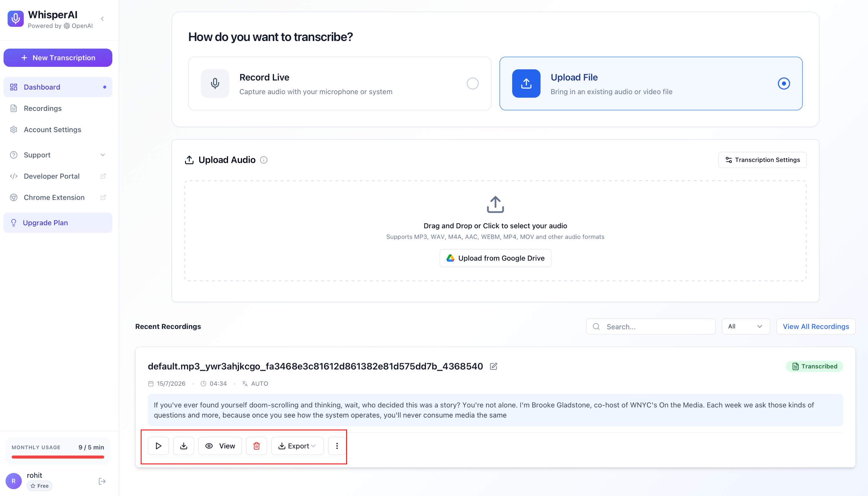Select the Upload File radio button

click(x=784, y=84)
